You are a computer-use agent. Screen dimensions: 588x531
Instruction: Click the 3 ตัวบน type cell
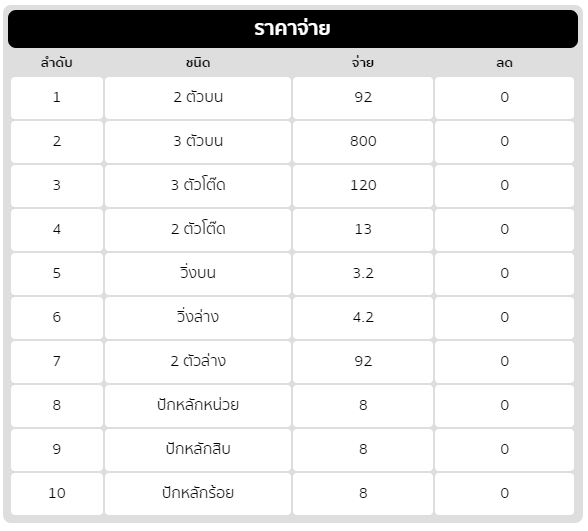(x=198, y=142)
